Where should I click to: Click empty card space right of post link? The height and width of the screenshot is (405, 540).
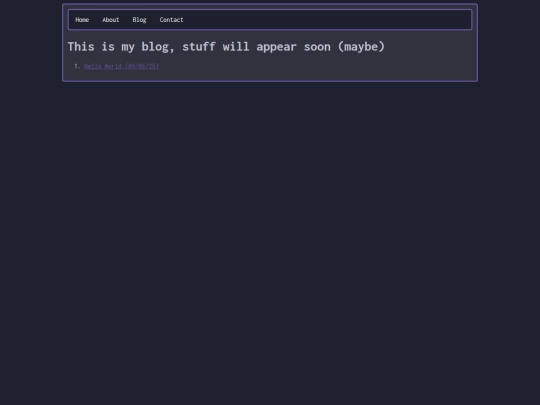coord(310,66)
